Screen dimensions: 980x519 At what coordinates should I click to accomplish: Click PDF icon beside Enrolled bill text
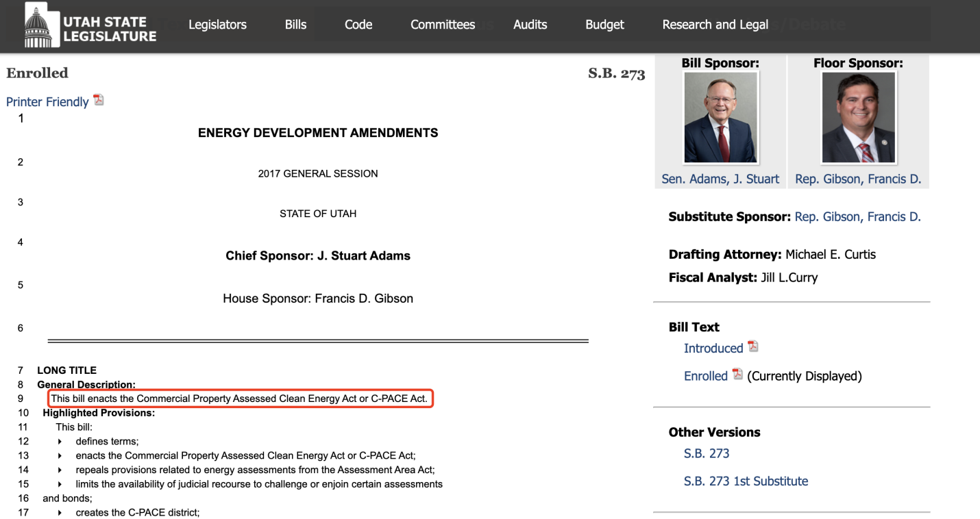pos(737,375)
